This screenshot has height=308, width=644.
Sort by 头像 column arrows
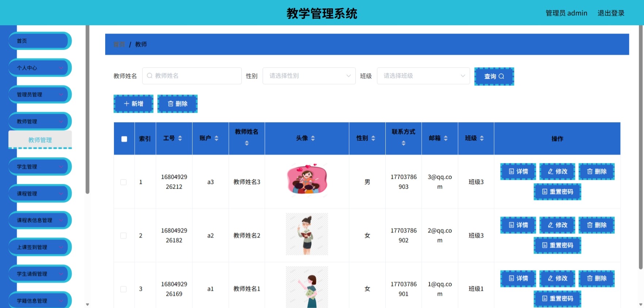point(313,138)
